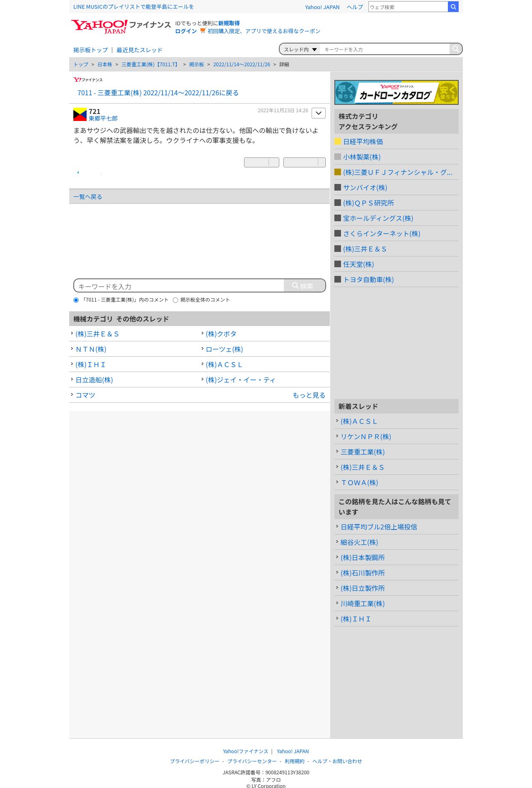This screenshot has height=788, width=532.
Task: Open the コマツ thread link
Action: 85,395
